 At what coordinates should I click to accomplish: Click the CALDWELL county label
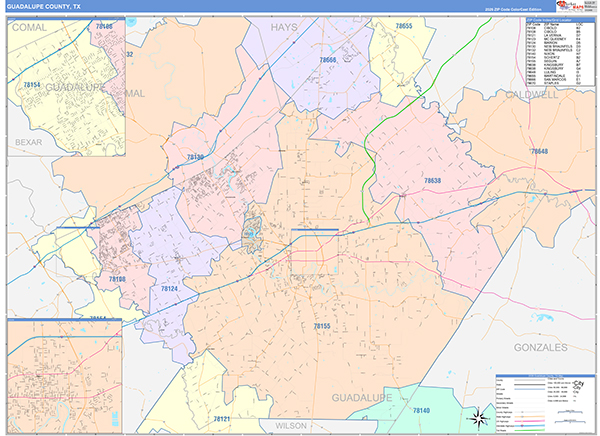(x=532, y=95)
